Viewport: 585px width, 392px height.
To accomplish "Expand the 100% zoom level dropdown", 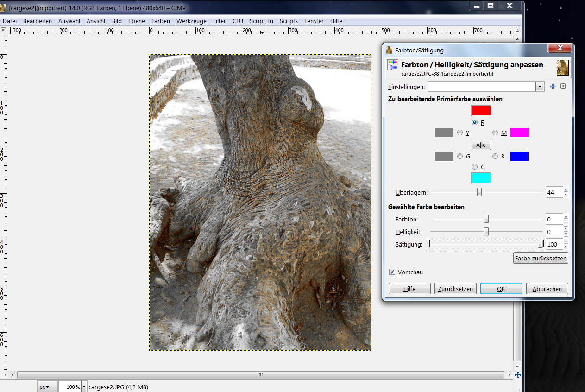I will tap(84, 386).
